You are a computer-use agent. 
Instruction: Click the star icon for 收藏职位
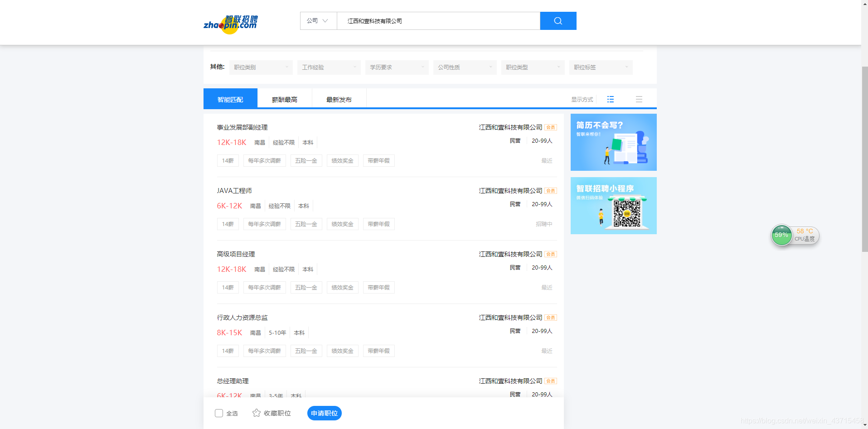click(x=257, y=413)
